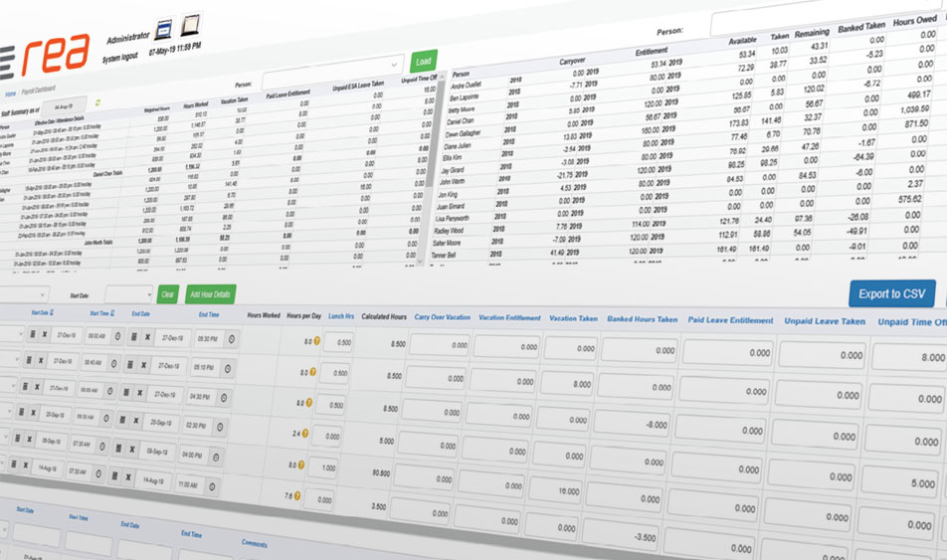Image resolution: width=947 pixels, height=560 pixels.
Task: Select Tanner Bell in the person table
Action: pyautogui.click(x=444, y=256)
